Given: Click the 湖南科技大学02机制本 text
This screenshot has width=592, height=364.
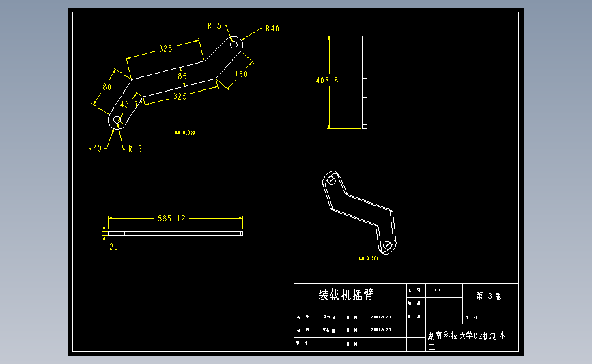Looking at the screenshot, I should point(466,336).
